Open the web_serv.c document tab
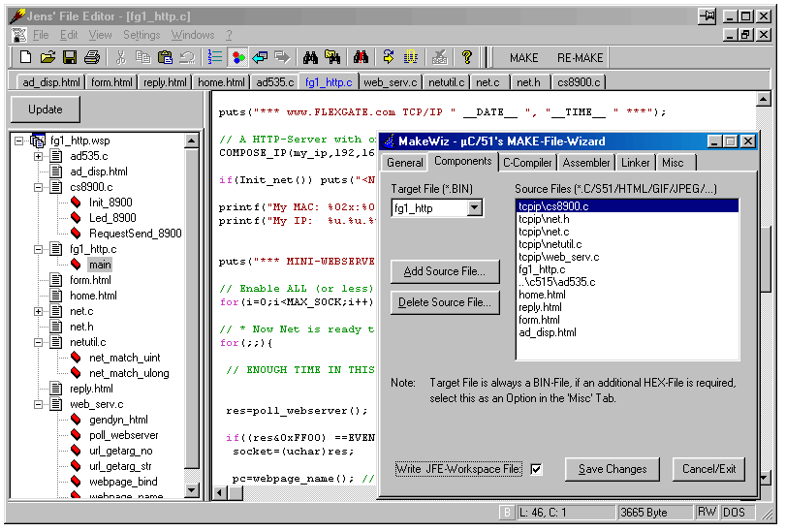This screenshot has height=532, width=786. pos(389,82)
